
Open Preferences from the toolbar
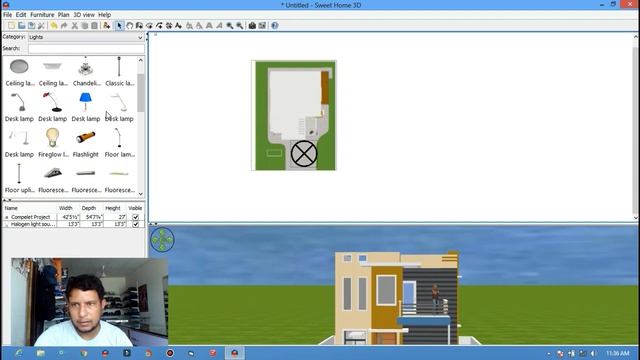pos(41,26)
